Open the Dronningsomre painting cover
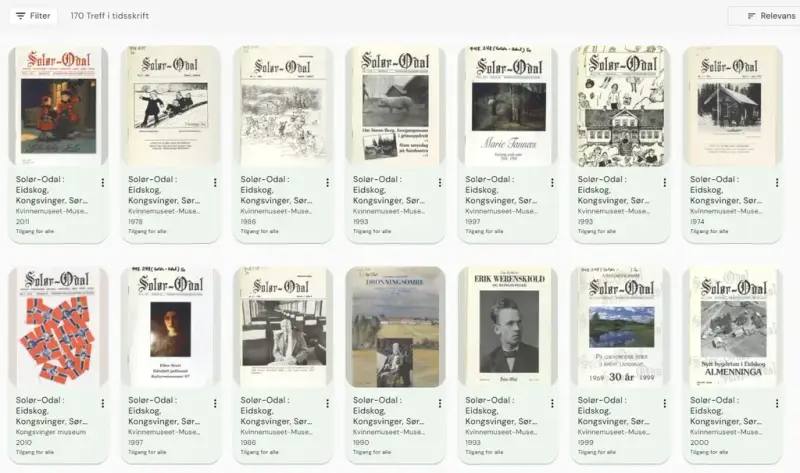800x473 pixels. pos(395,327)
